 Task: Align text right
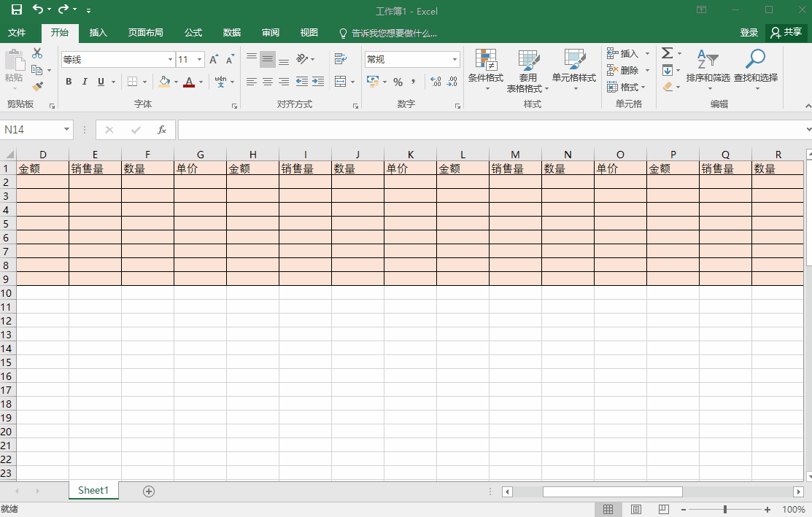tap(284, 82)
